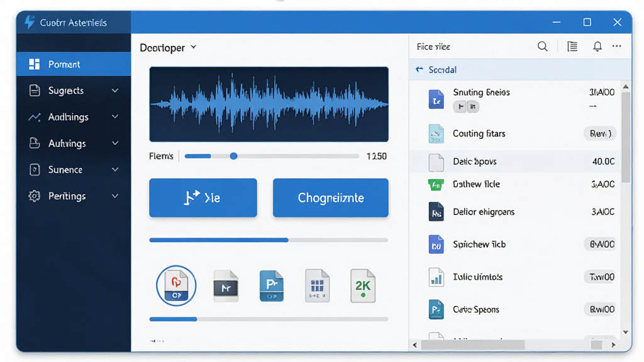Expand the Peritings sidebar section
644x362 pixels.
(x=115, y=196)
